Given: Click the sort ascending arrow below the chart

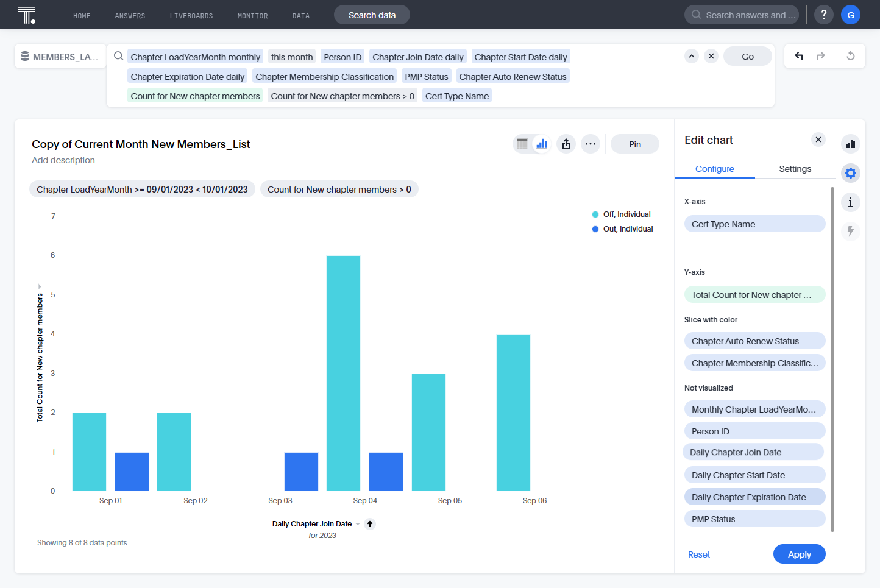Looking at the screenshot, I should [x=370, y=524].
